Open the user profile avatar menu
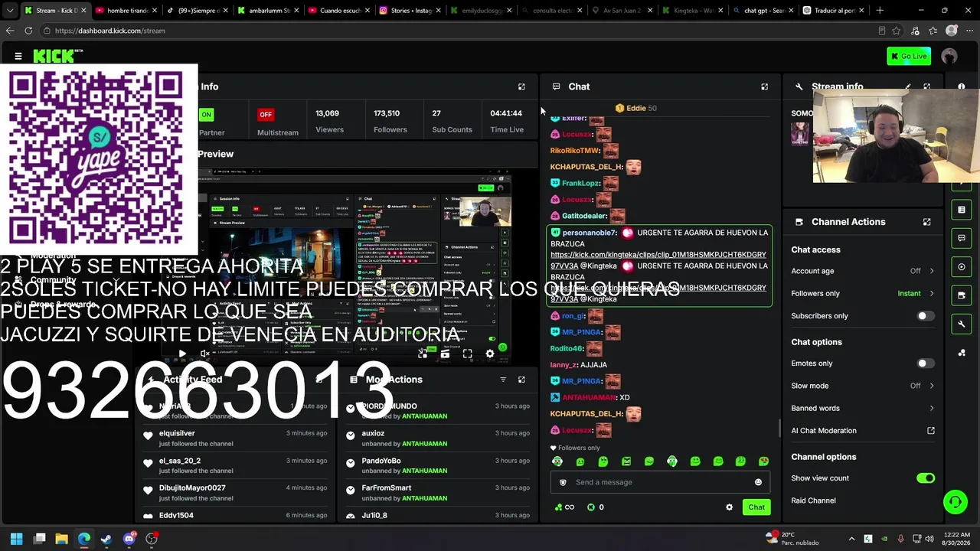This screenshot has height=551, width=980. [x=949, y=56]
